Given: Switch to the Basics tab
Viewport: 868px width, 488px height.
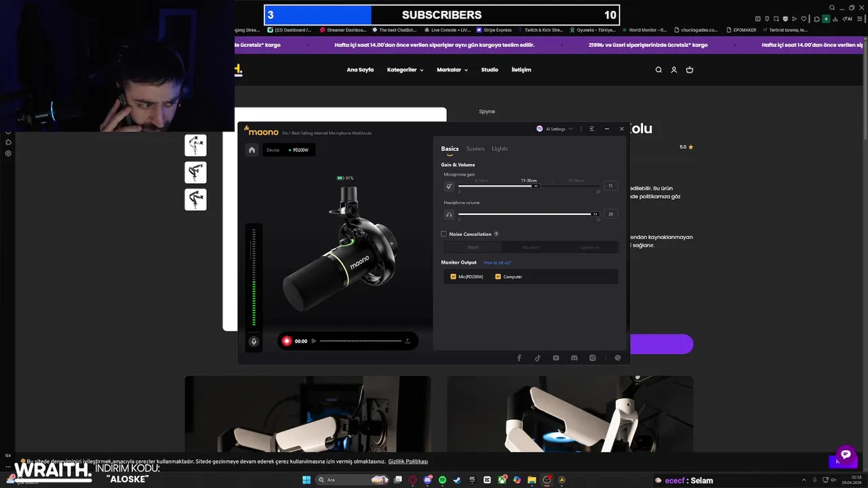Looking at the screenshot, I should (x=450, y=148).
